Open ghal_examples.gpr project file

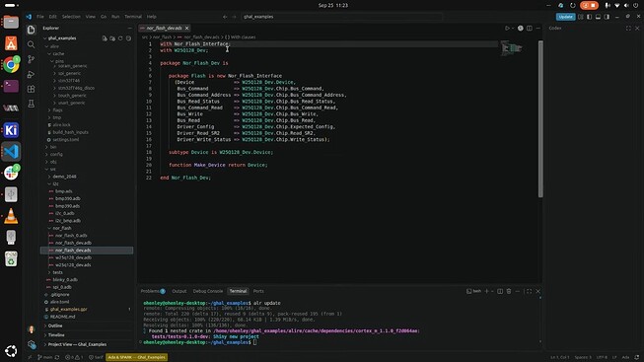[x=69, y=310]
